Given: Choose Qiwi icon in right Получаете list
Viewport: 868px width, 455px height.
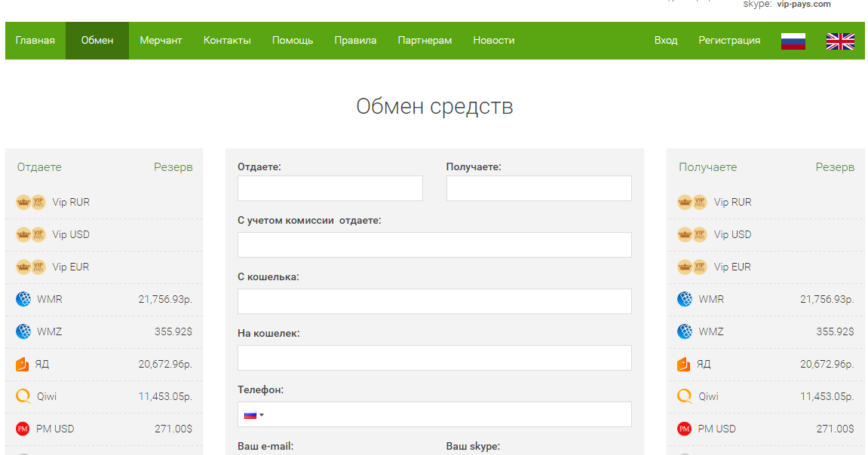Looking at the screenshot, I should 684,396.
